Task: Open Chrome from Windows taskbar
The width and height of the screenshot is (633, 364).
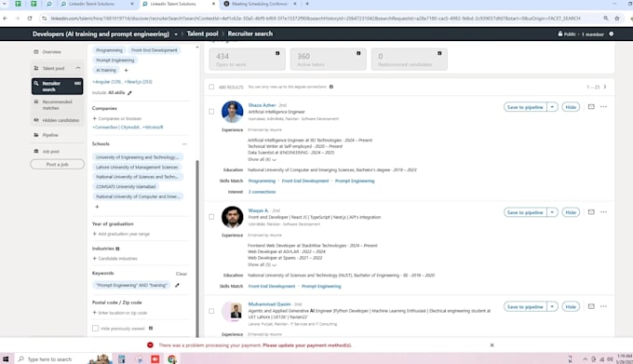Action: pos(172,358)
